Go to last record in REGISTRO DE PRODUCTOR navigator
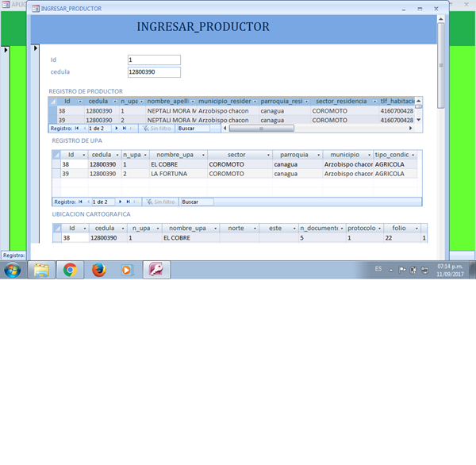This screenshot has width=476, height=465. point(125,129)
